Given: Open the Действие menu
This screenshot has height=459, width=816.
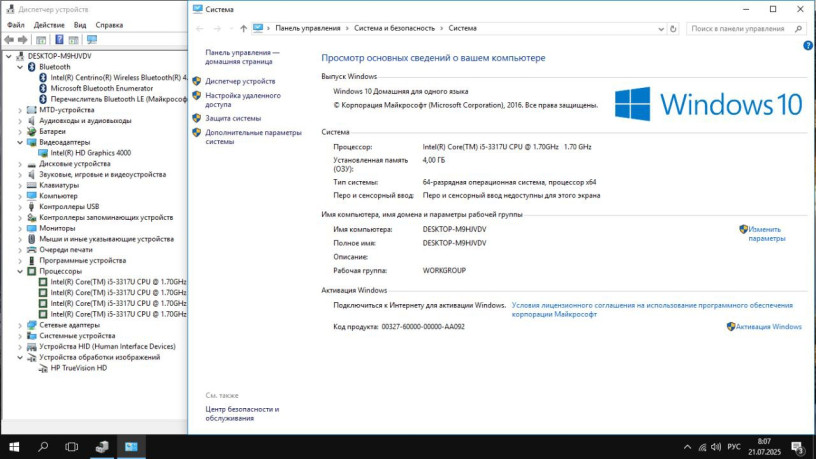Looking at the screenshot, I should (49, 25).
